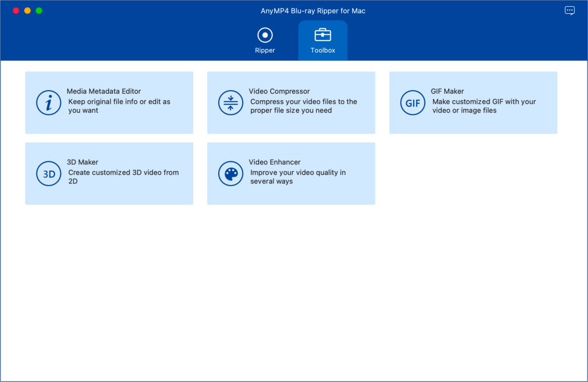Viewport: 588px width, 382px height.
Task: Open the feedback chat bubble icon
Action: [x=570, y=11]
